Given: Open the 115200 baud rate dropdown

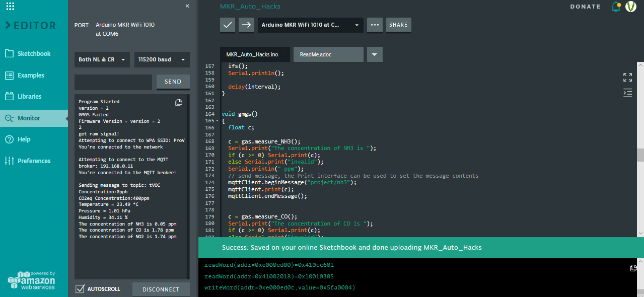Looking at the screenshot, I should (x=162, y=59).
